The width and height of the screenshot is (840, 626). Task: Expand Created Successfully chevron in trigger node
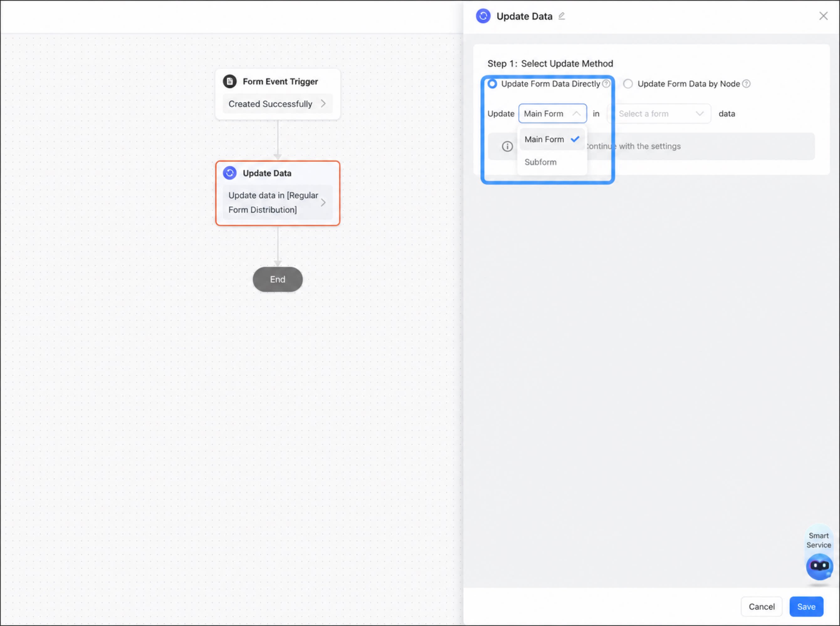click(x=323, y=103)
